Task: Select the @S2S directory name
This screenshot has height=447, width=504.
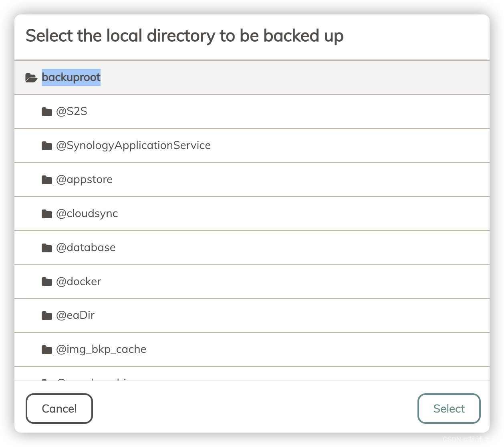Action: (72, 111)
